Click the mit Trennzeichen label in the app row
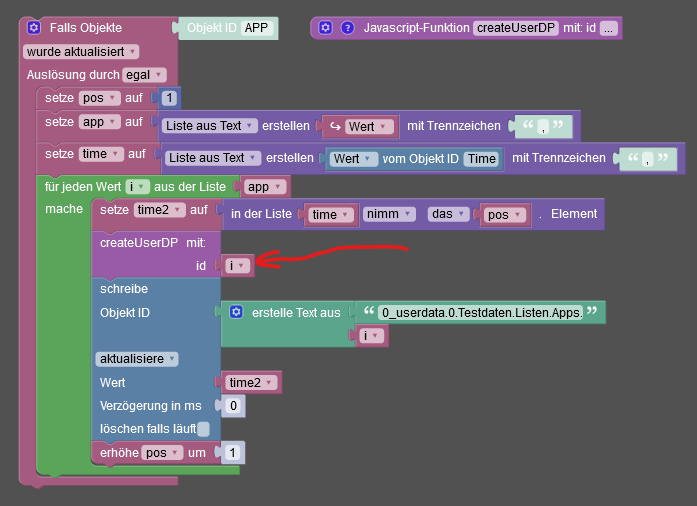Viewport: 697px width, 506px height. (454, 126)
